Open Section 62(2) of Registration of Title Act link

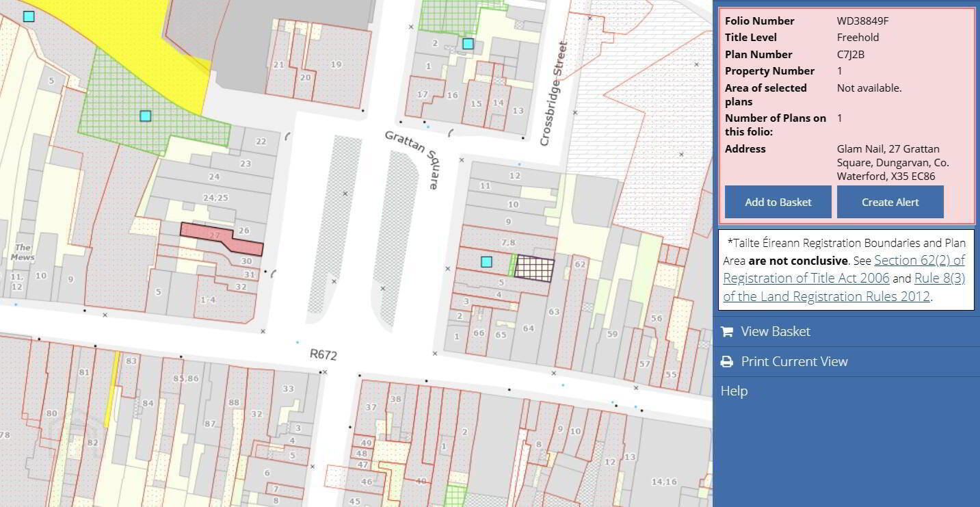(x=845, y=269)
